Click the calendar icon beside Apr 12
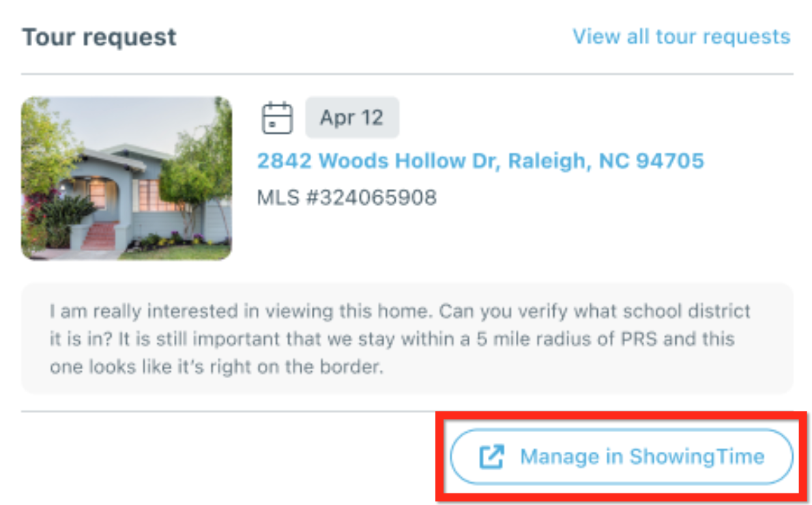This screenshot has height=505, width=812. coord(277,117)
